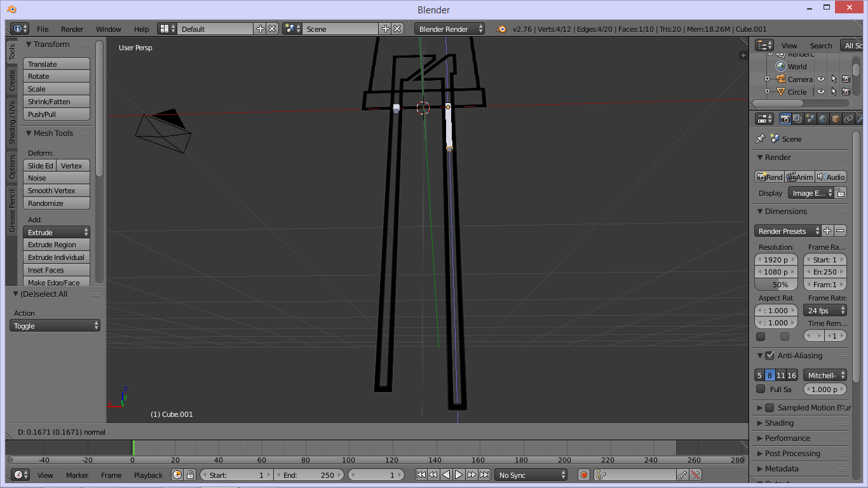The height and width of the screenshot is (488, 868).
Task: Open the 24 fps frame rate dropdown
Action: [x=825, y=310]
